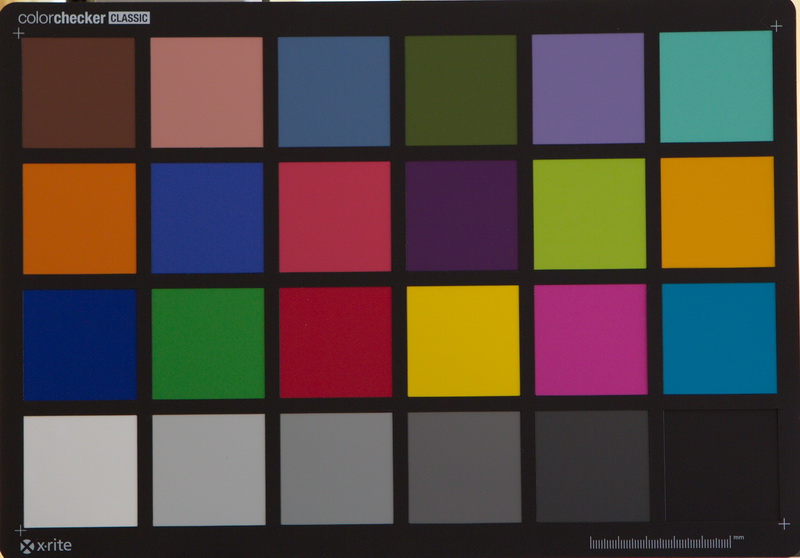Select the dark brown skin-tone swatch
The image size is (800, 558).
click(x=79, y=93)
